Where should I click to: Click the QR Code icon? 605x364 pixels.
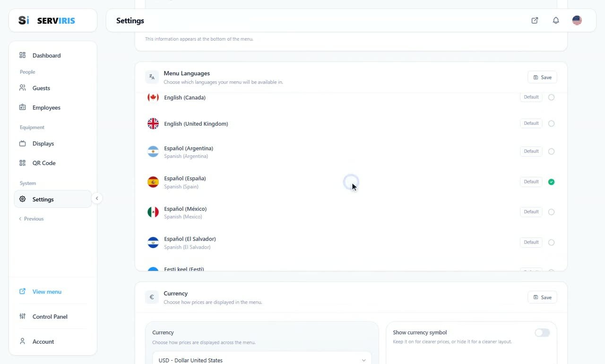(22, 163)
